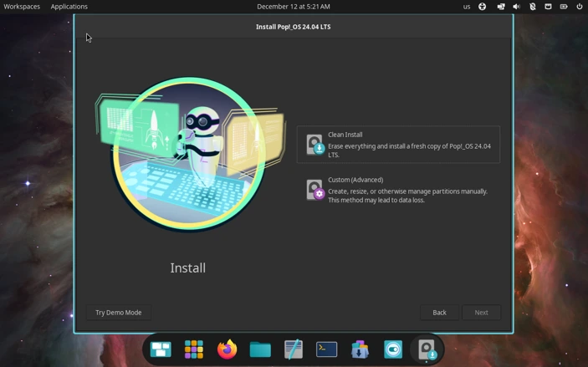Click the 'Install' heading below illustration

tap(188, 268)
